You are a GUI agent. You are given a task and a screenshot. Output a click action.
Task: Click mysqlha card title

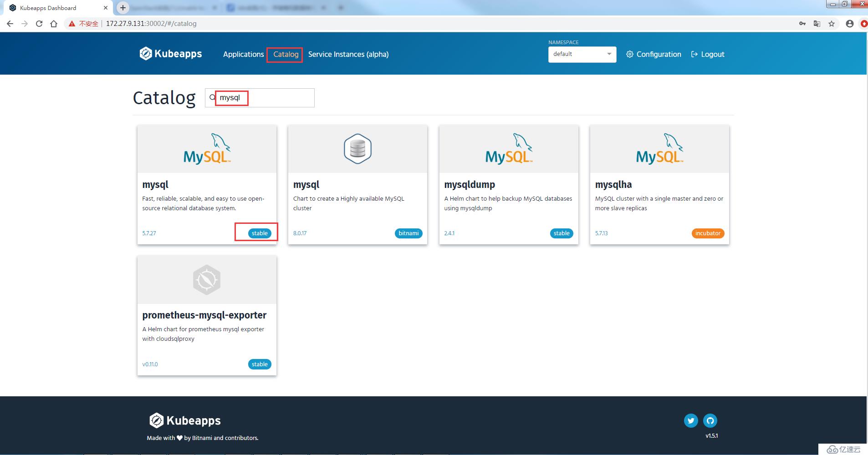(613, 185)
